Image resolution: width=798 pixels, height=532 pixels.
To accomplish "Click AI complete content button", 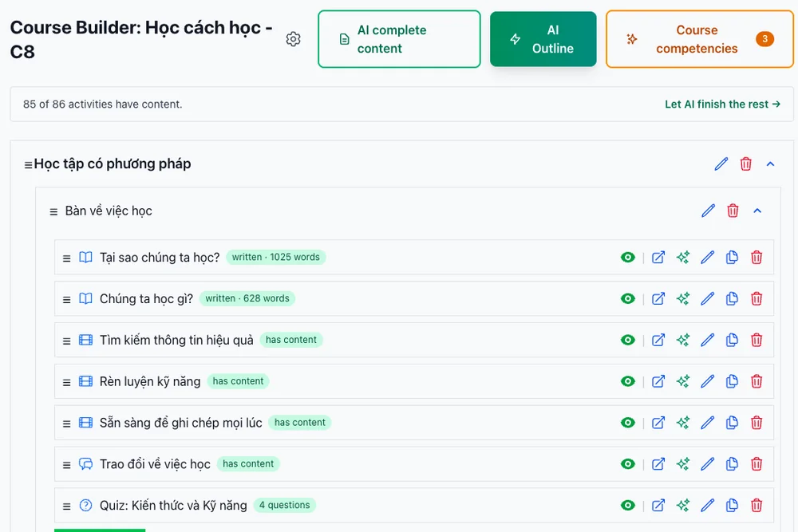I will point(399,39).
